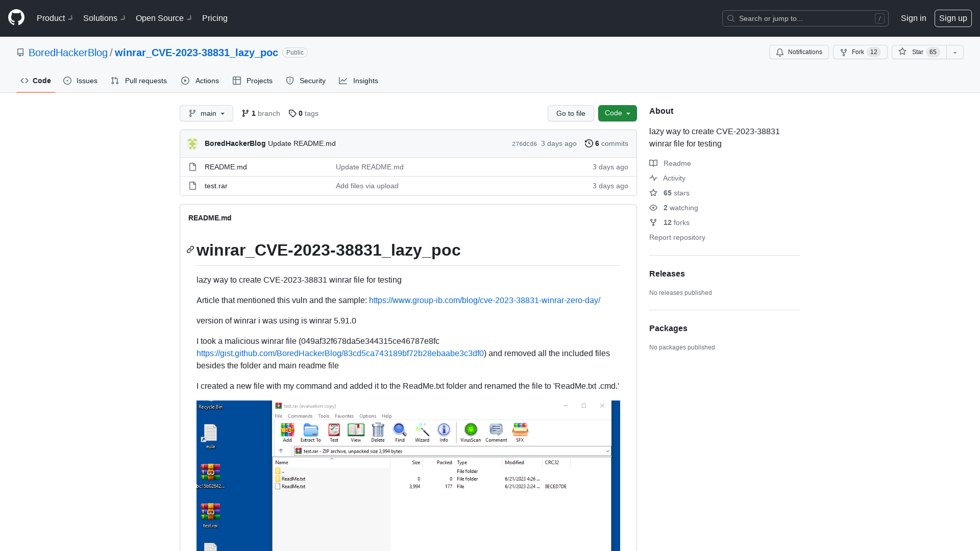Open the Releases heading link
The image size is (980, 551).
point(667,273)
